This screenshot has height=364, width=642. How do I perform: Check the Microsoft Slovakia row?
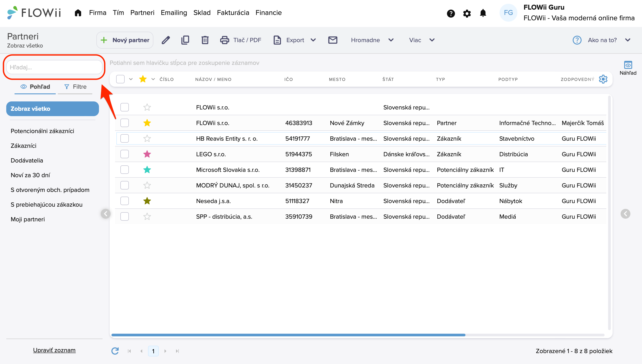[125, 170]
